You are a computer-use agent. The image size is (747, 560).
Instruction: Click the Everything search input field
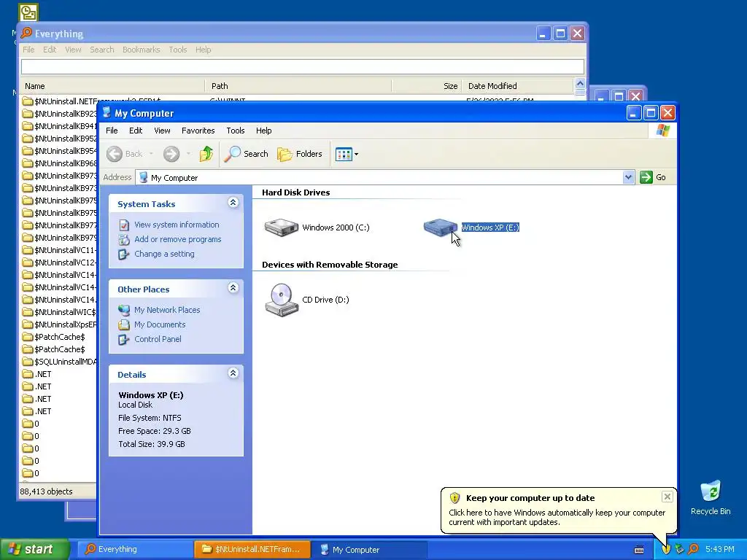303,66
